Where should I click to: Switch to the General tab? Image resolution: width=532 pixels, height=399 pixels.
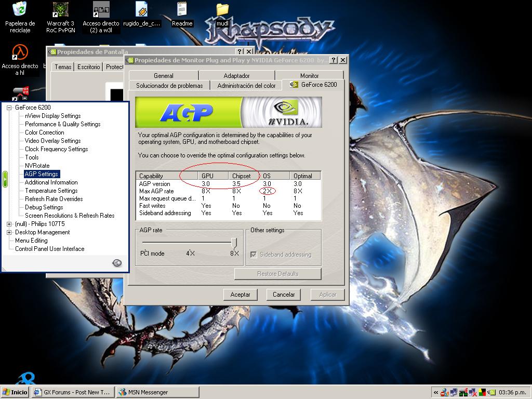(164, 76)
